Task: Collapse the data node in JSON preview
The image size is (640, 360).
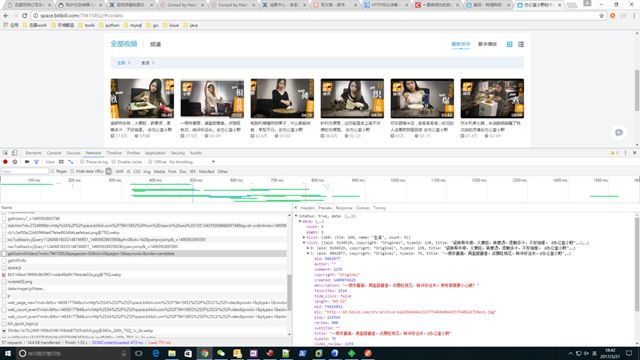Action: click(300, 221)
